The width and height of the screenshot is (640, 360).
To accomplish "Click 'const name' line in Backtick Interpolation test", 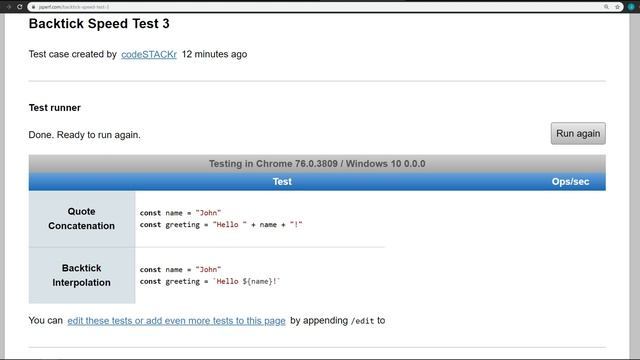I will pos(180,270).
